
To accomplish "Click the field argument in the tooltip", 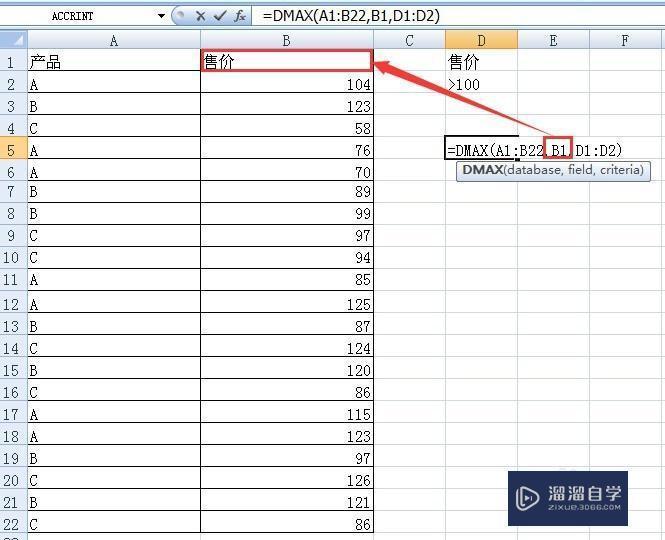I will [581, 170].
